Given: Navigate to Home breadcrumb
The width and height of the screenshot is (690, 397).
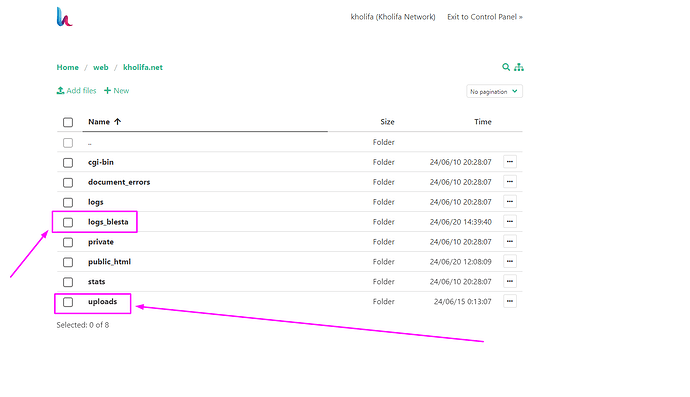Looking at the screenshot, I should (x=67, y=67).
